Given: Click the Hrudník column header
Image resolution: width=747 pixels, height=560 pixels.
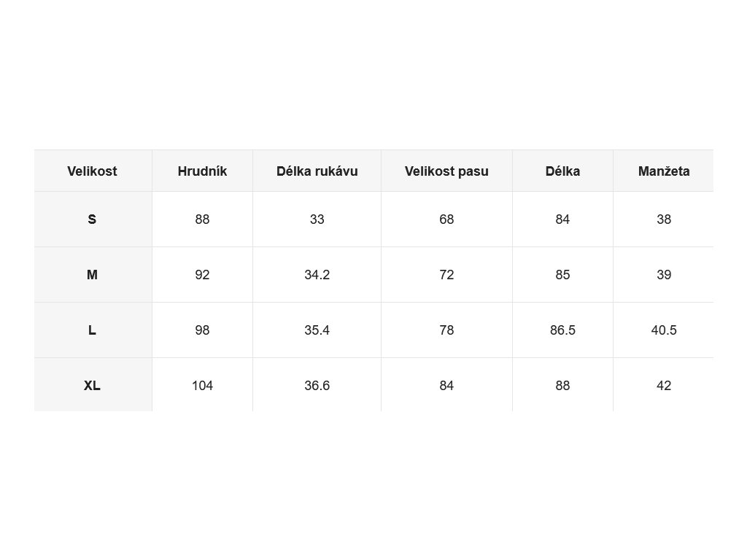Looking at the screenshot, I should [x=202, y=171].
